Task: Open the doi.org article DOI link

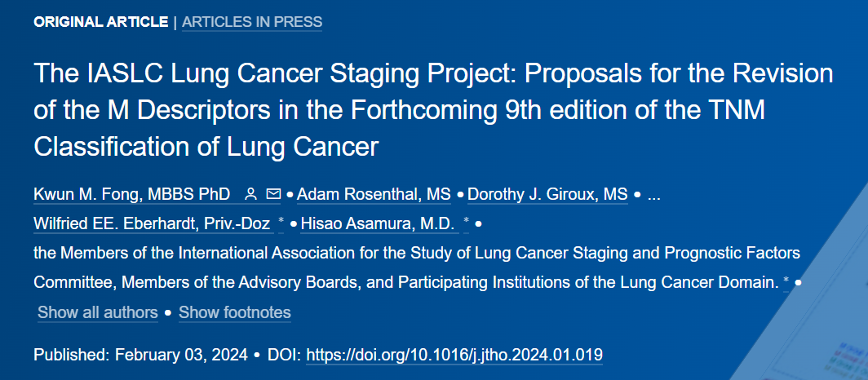Action: point(454,355)
